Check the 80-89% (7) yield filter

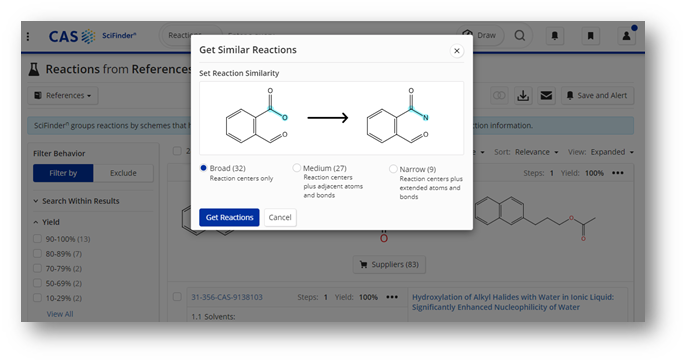38,254
